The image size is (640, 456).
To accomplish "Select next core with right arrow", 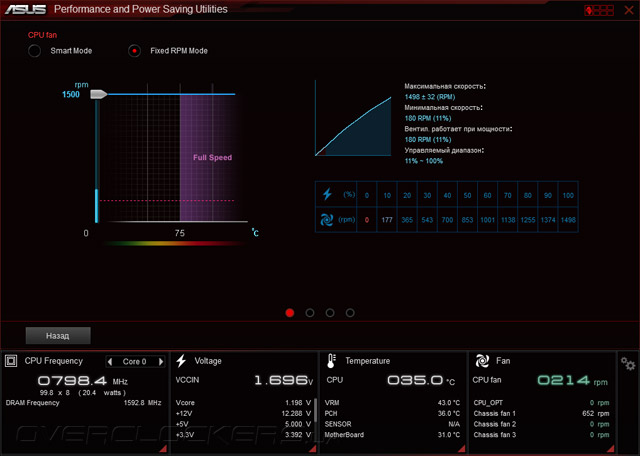I will pyautogui.click(x=161, y=362).
